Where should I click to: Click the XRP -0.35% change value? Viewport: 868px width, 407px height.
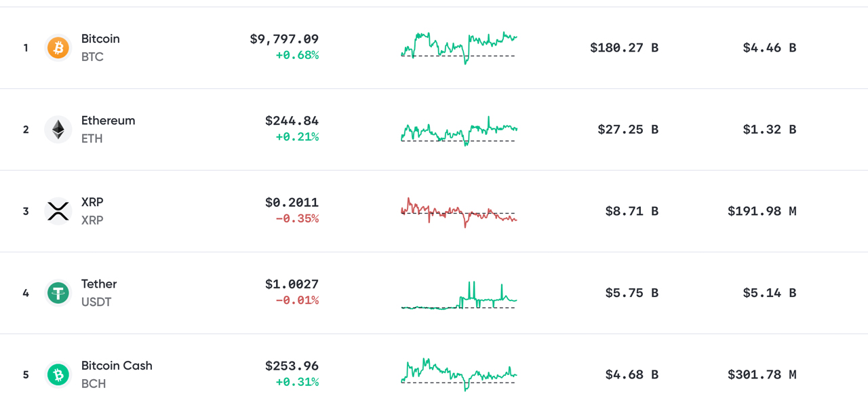[297, 219]
